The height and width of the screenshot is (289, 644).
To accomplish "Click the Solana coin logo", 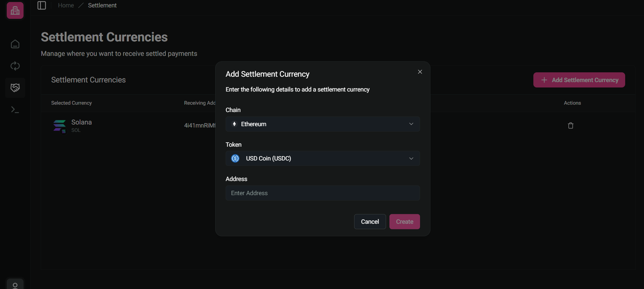I will 60,126.
